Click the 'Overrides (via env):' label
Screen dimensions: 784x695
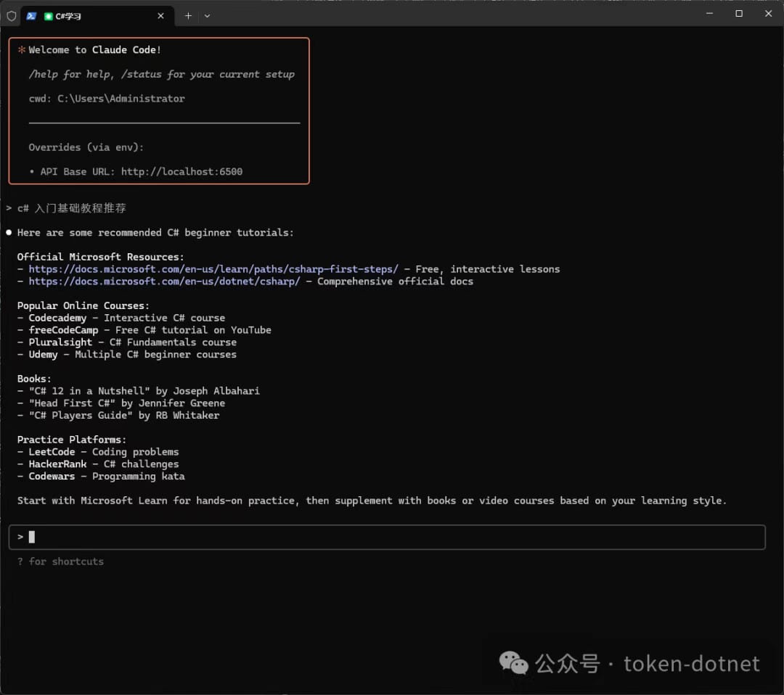(86, 147)
